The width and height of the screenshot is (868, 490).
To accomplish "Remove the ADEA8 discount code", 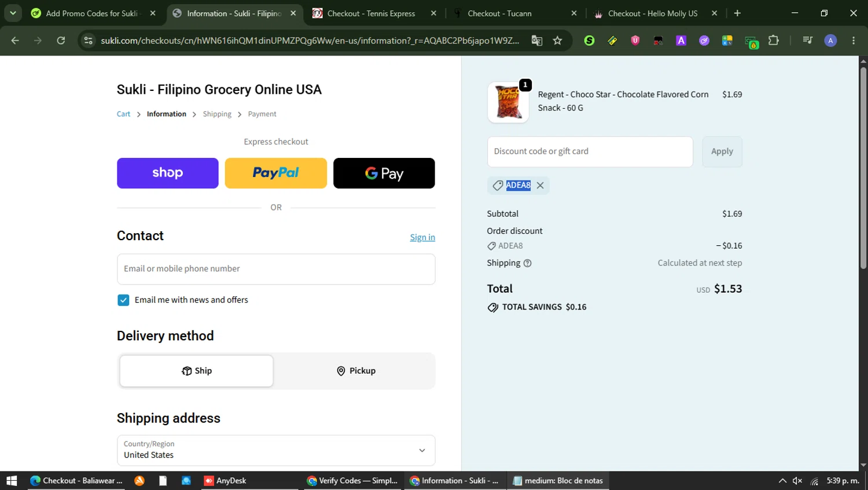I will pyautogui.click(x=540, y=185).
